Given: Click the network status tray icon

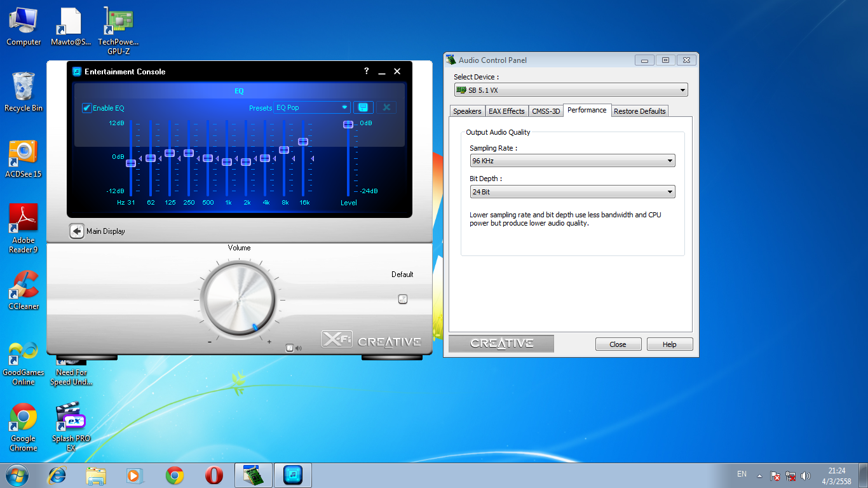Looking at the screenshot, I should coord(791,476).
